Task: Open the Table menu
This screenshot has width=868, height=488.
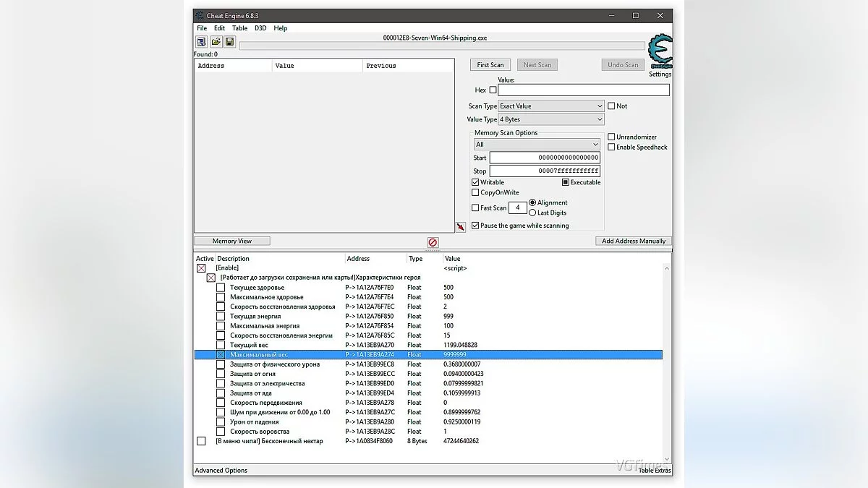Action: [x=239, y=28]
